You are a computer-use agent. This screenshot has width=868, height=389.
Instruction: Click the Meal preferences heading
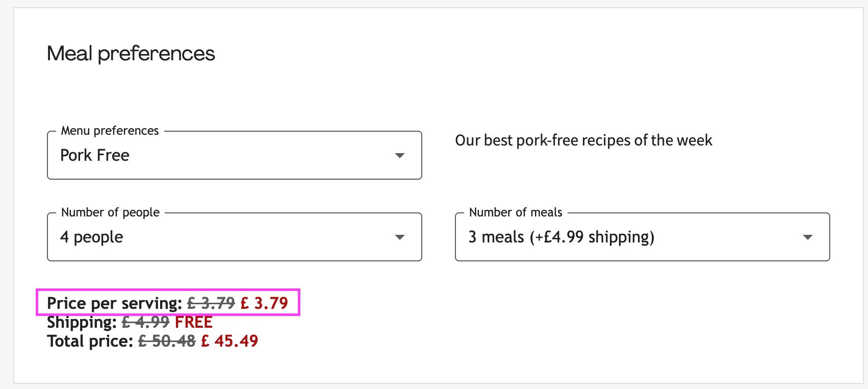point(131,54)
